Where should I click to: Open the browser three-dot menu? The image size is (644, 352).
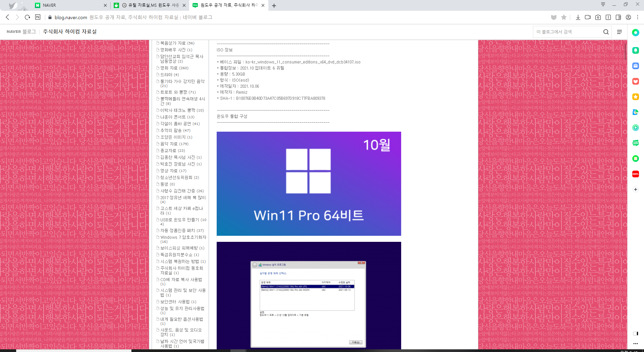[638, 17]
